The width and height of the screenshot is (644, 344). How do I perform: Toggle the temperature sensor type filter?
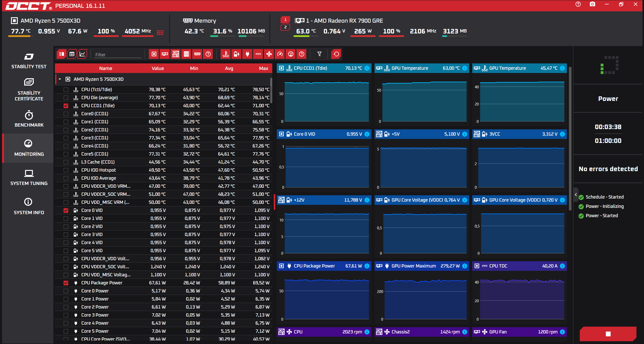point(226,54)
